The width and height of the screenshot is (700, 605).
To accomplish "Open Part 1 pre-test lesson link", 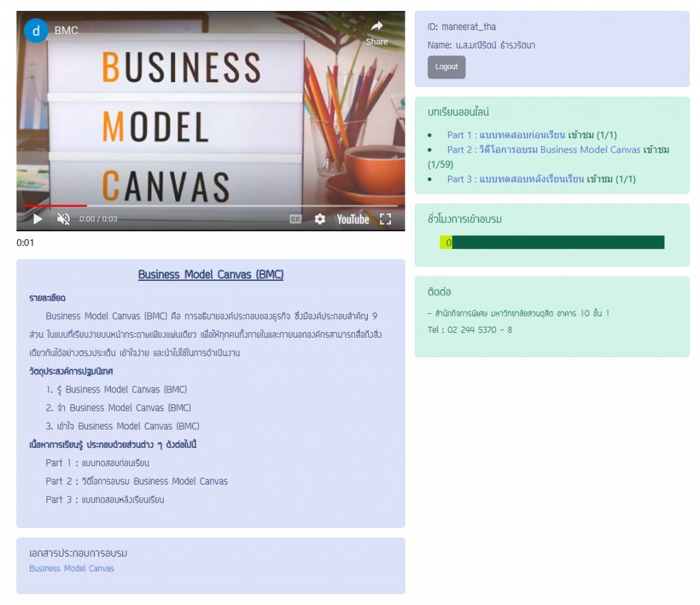I will pos(506,135).
